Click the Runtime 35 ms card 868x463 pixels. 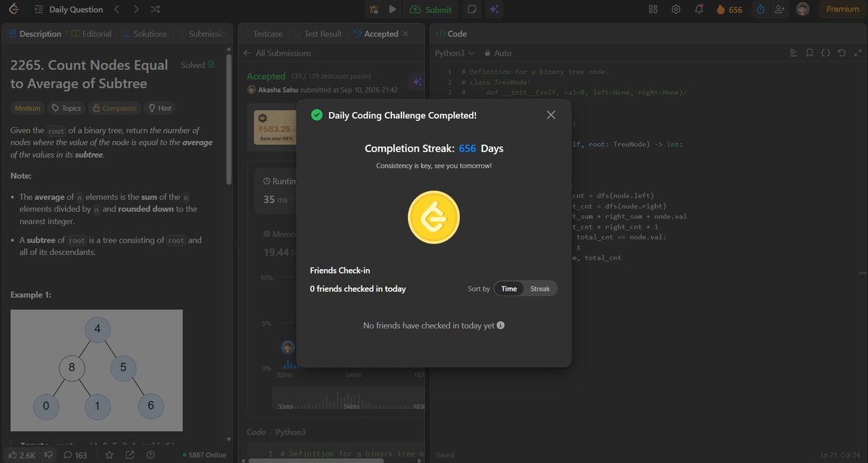tap(275, 191)
